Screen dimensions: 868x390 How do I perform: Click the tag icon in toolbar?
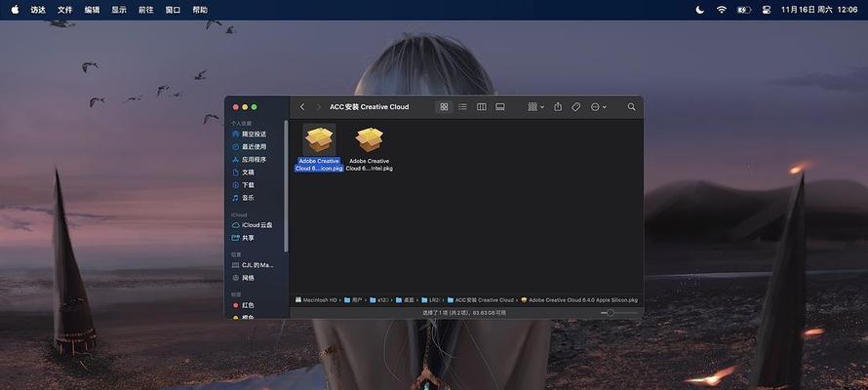(575, 107)
